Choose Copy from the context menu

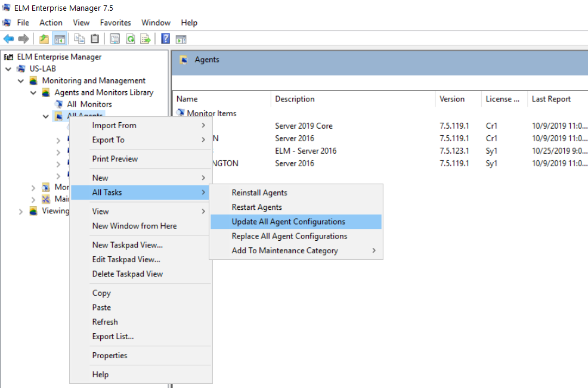point(141,293)
